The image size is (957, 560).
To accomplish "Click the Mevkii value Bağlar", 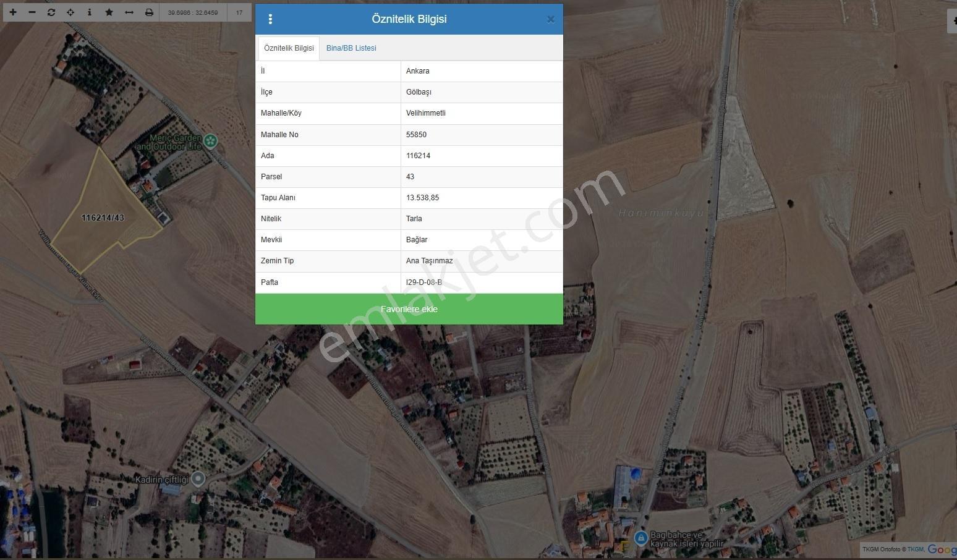I will click(x=417, y=240).
